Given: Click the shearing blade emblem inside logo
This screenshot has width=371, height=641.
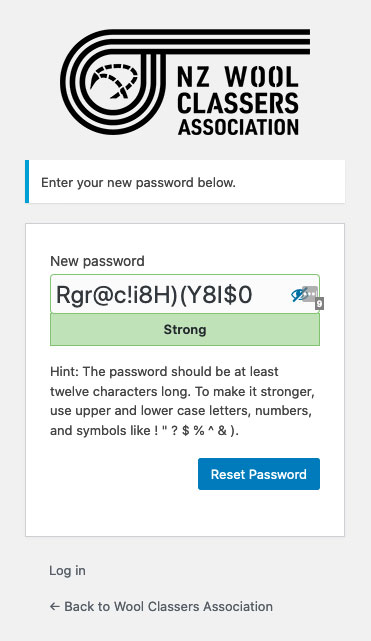Looking at the screenshot, I should pos(114,81).
